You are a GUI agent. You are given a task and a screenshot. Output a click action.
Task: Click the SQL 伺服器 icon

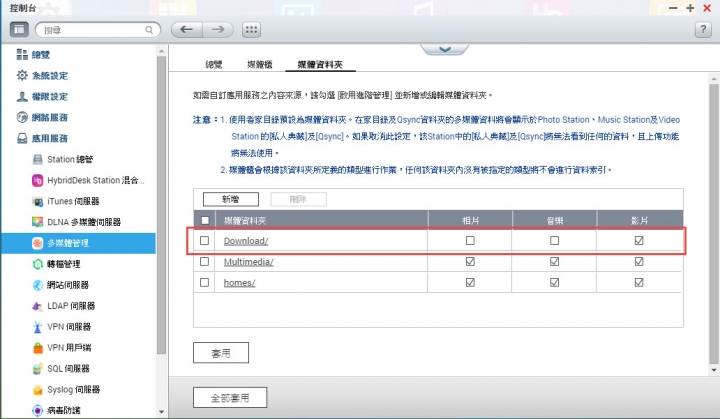click(x=38, y=368)
